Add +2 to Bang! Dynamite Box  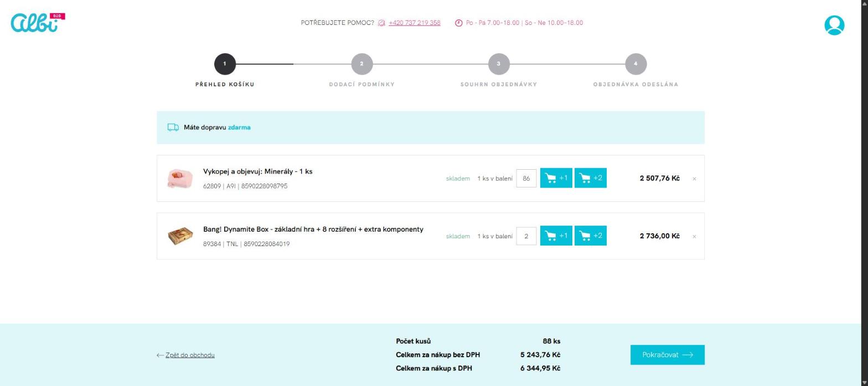point(590,236)
